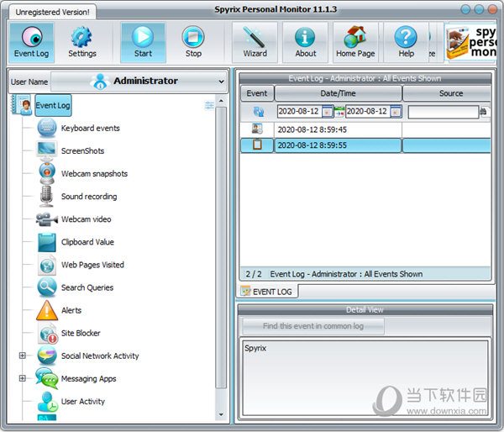This screenshot has height=432, width=504.
Task: Switch to the EVENT LOG tab
Action: click(x=267, y=292)
